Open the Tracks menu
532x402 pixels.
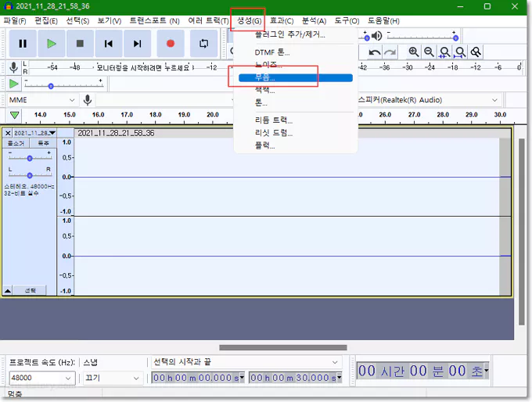(x=208, y=21)
